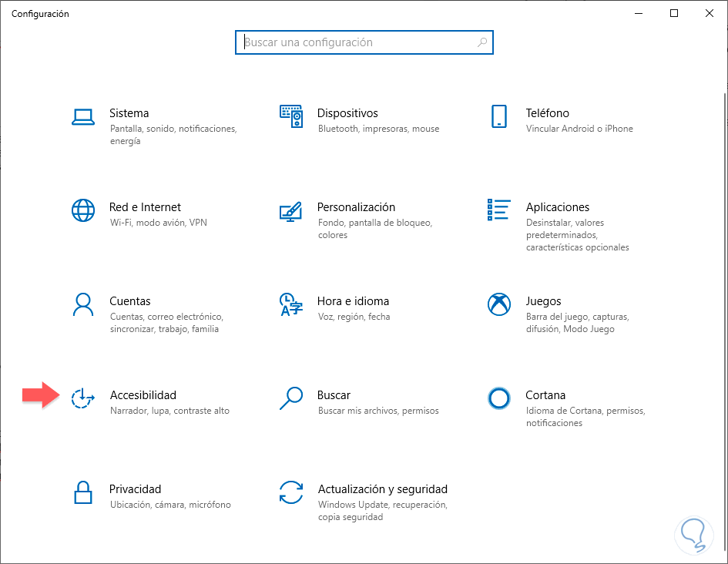This screenshot has height=564, width=728.
Task: Click the Teléfono phone icon
Action: coord(499,116)
